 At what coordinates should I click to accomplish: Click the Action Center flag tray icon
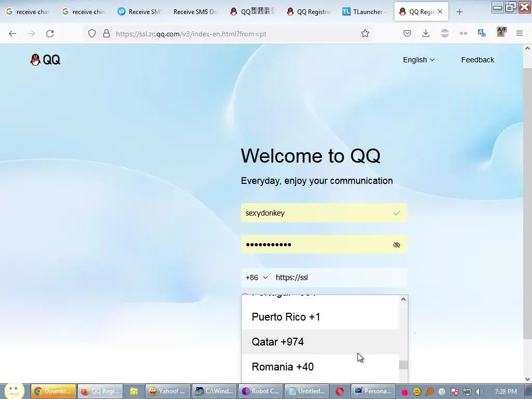[x=455, y=392]
